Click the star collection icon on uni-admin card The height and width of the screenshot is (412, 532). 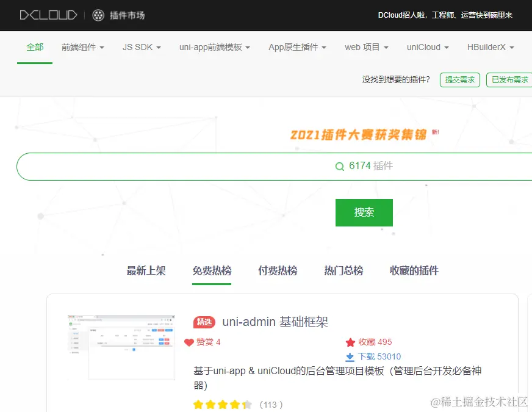349,342
